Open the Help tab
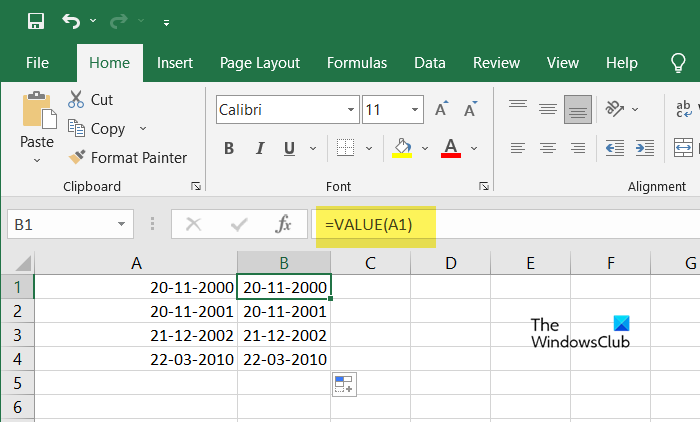Viewport: 700px width, 422px height. (x=621, y=63)
